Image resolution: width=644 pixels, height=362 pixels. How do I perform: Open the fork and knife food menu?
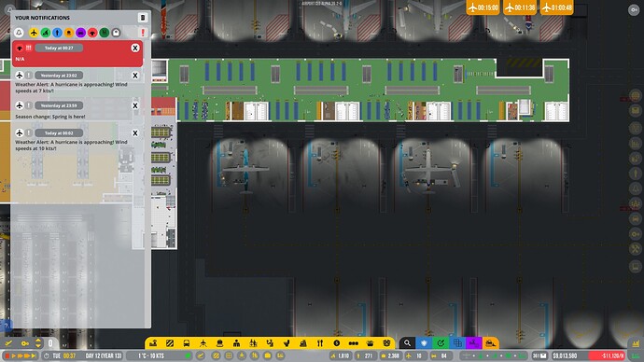coord(320,343)
